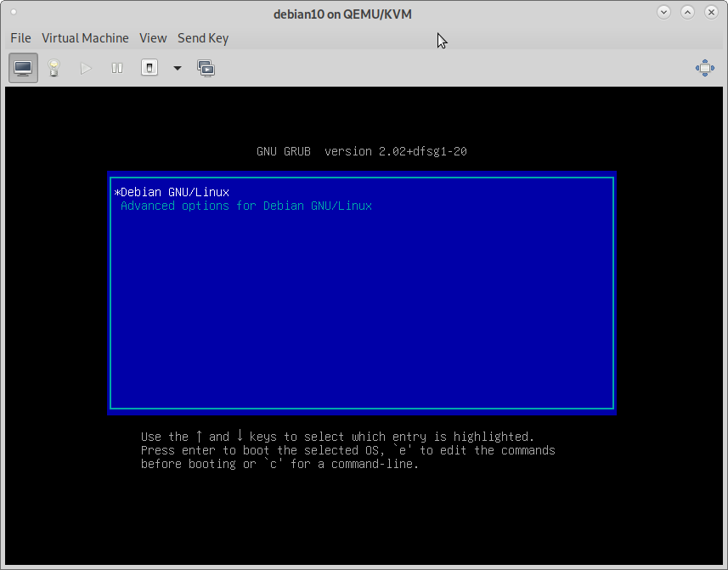
Task: Open virtual hardware details via lightbulb icon
Action: click(54, 68)
